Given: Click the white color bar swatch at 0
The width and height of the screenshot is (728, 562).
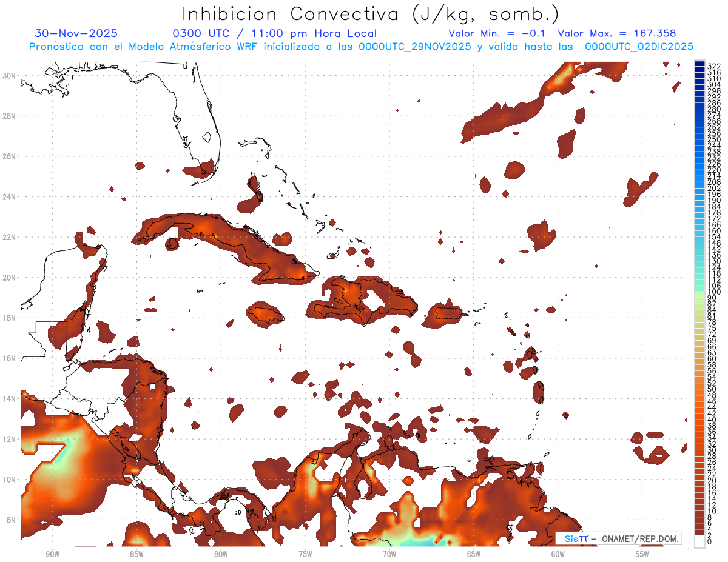Looking at the screenshot, I should tap(699, 540).
